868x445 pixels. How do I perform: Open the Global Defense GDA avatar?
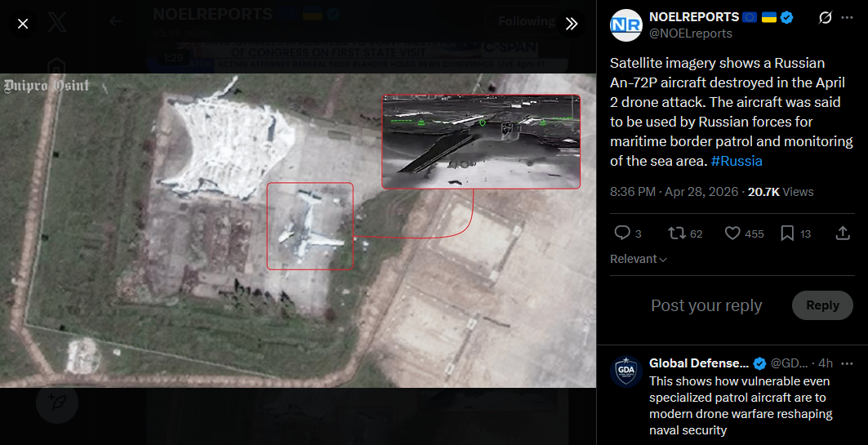[x=626, y=372]
